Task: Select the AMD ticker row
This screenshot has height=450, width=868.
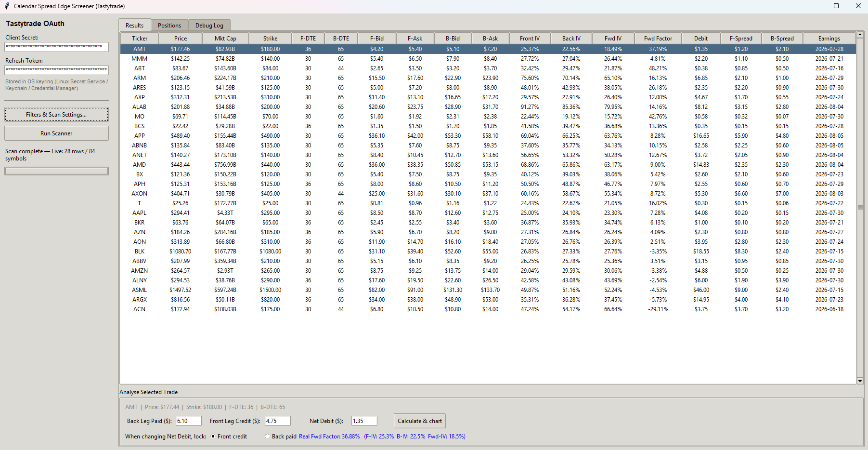Action: coord(488,165)
